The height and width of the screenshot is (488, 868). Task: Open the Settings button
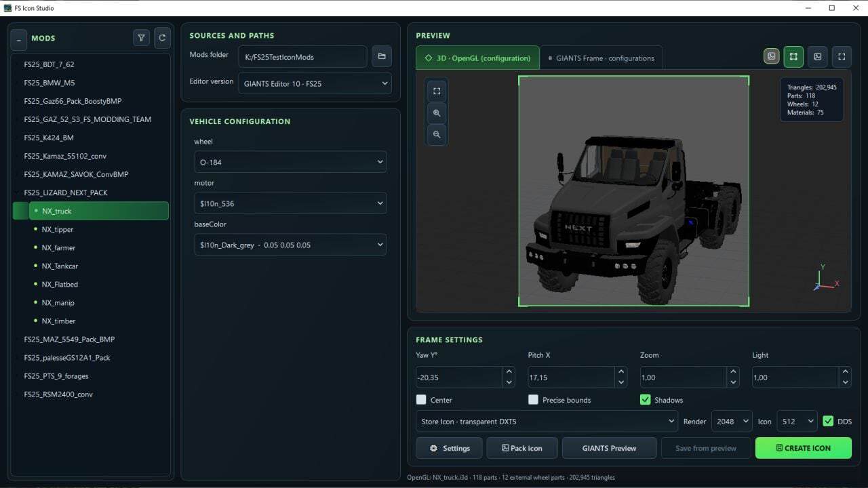pos(449,448)
